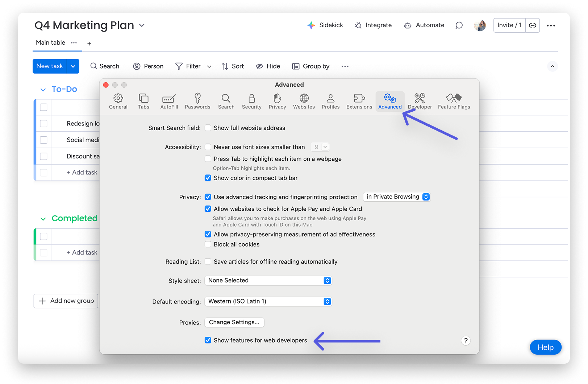Switch to the Main table tab
This screenshot has width=588, height=384.
coord(50,43)
